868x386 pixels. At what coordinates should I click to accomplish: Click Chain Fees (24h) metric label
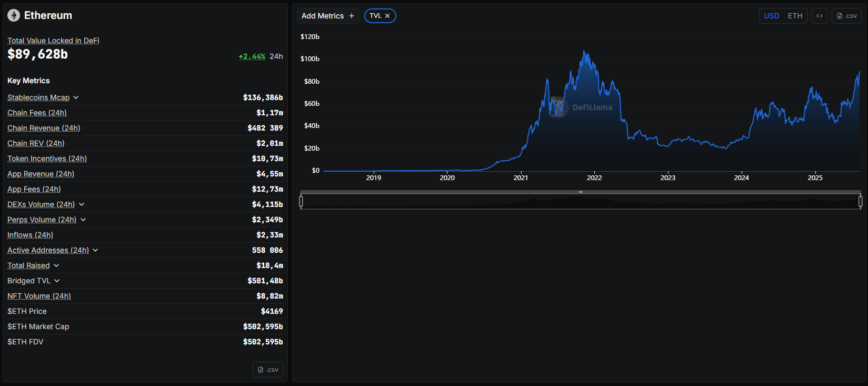(37, 113)
